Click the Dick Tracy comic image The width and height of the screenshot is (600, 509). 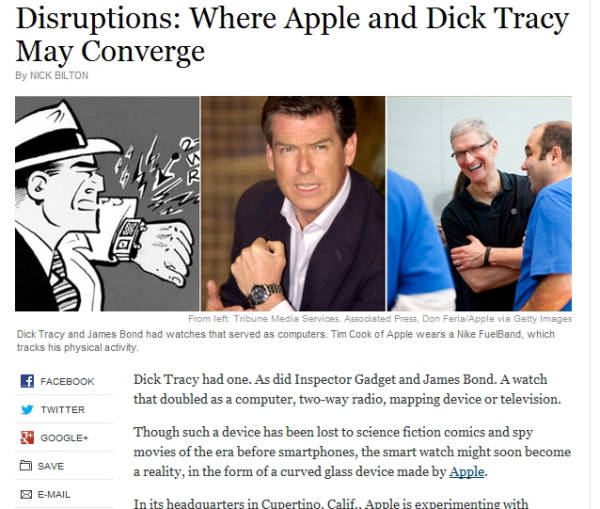pos(107,203)
